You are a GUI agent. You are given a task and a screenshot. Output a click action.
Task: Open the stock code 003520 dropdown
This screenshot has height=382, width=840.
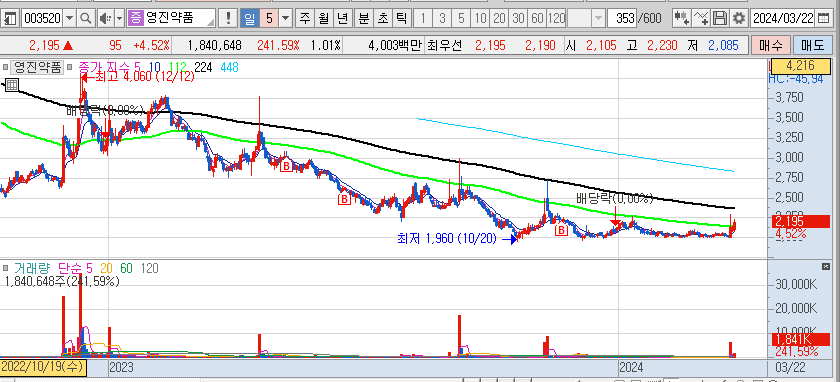pyautogui.click(x=70, y=19)
